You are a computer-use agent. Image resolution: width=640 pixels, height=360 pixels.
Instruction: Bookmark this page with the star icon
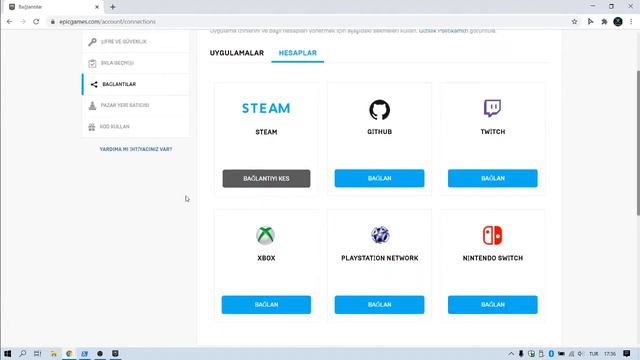click(x=574, y=22)
